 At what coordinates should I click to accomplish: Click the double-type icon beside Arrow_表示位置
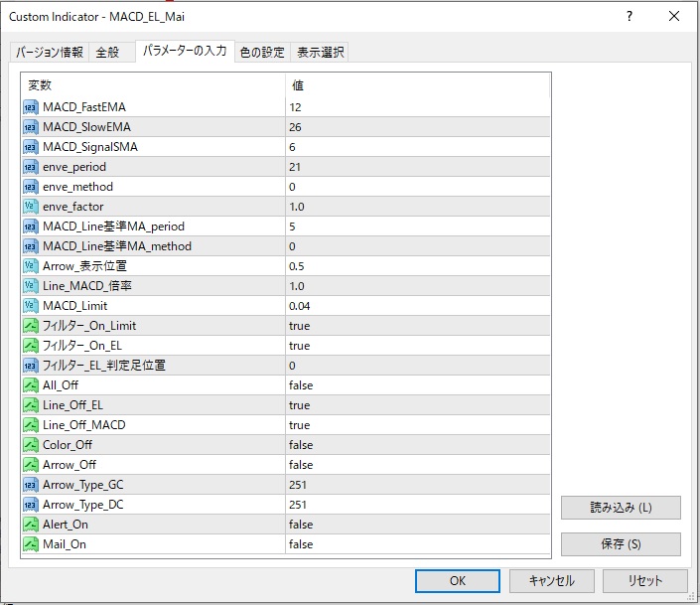click(x=31, y=266)
